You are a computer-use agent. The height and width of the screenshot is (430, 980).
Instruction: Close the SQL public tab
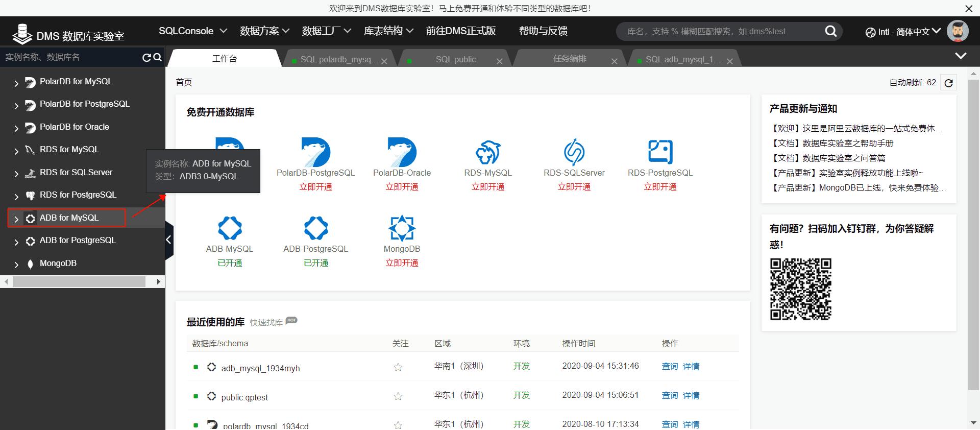(500, 61)
